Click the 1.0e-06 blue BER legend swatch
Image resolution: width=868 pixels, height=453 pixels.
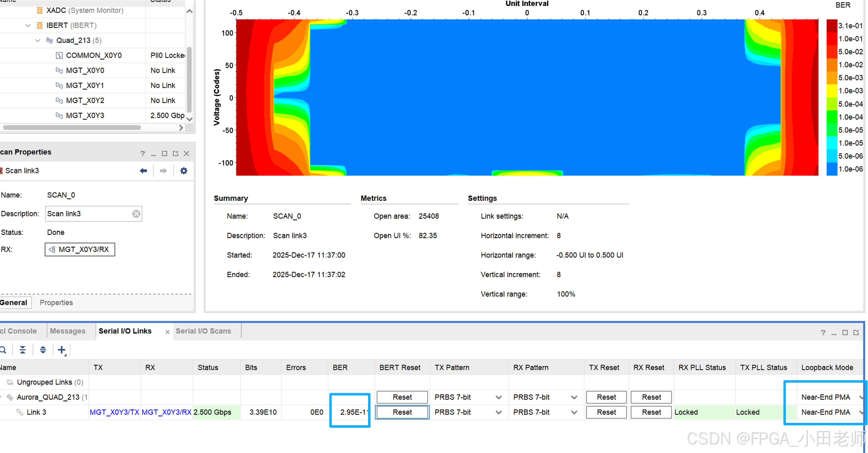(831, 169)
